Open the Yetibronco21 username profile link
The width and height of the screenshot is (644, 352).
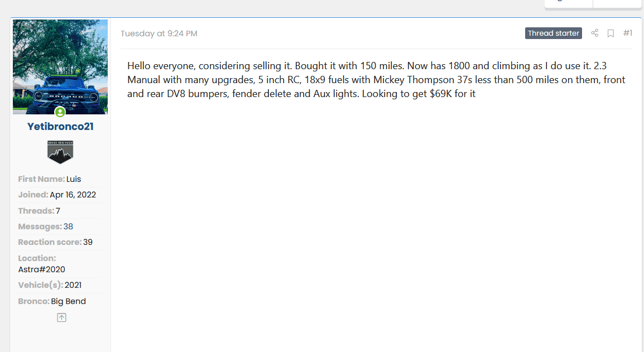pyautogui.click(x=60, y=127)
